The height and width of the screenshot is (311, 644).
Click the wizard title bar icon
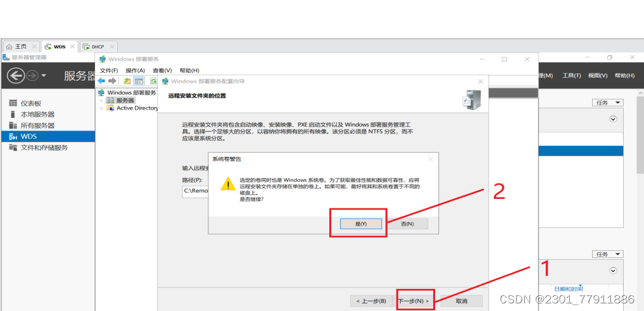click(165, 81)
